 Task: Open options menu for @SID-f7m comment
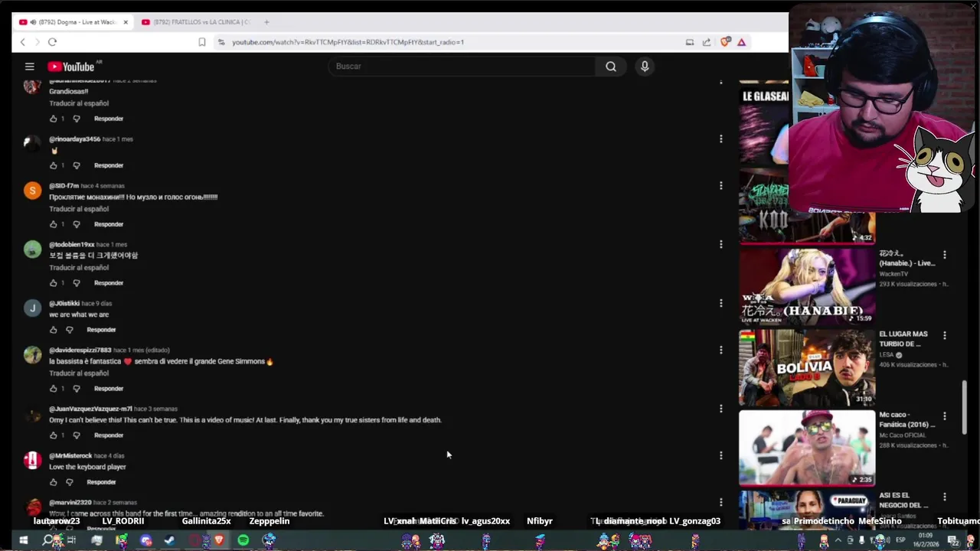(720, 185)
